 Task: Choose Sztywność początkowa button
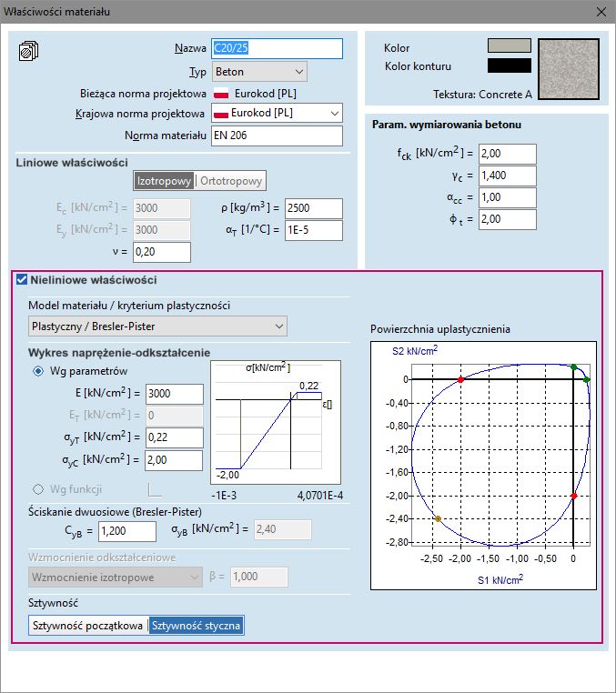[x=88, y=626]
